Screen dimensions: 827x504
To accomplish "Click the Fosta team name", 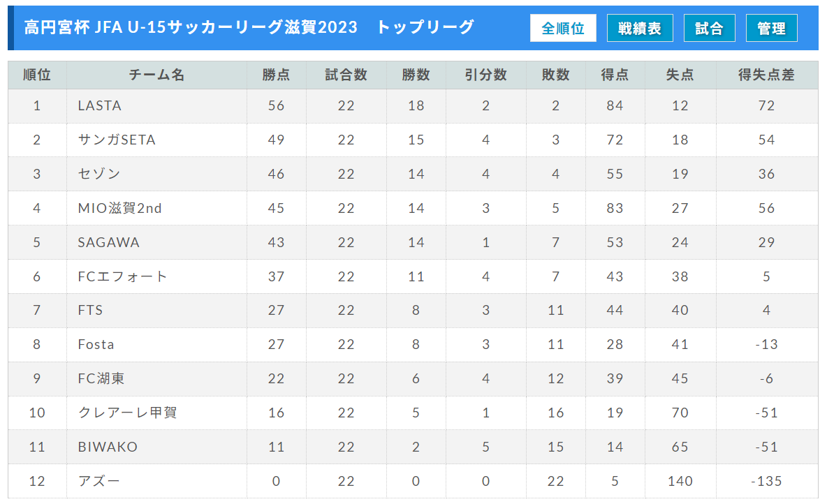I will tap(96, 344).
